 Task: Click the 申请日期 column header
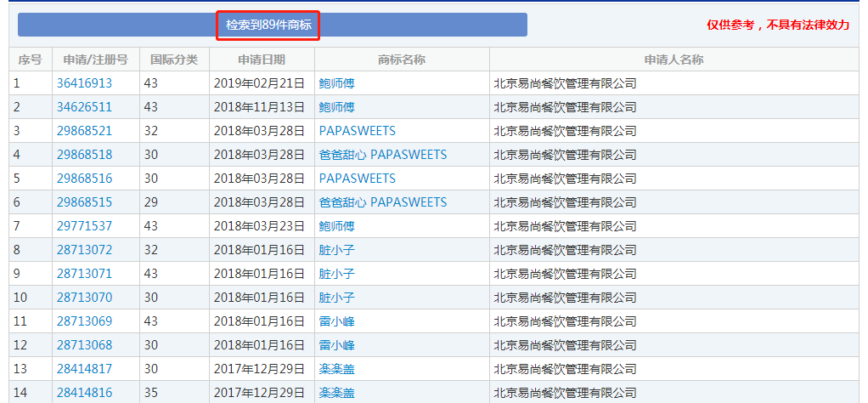click(x=262, y=60)
